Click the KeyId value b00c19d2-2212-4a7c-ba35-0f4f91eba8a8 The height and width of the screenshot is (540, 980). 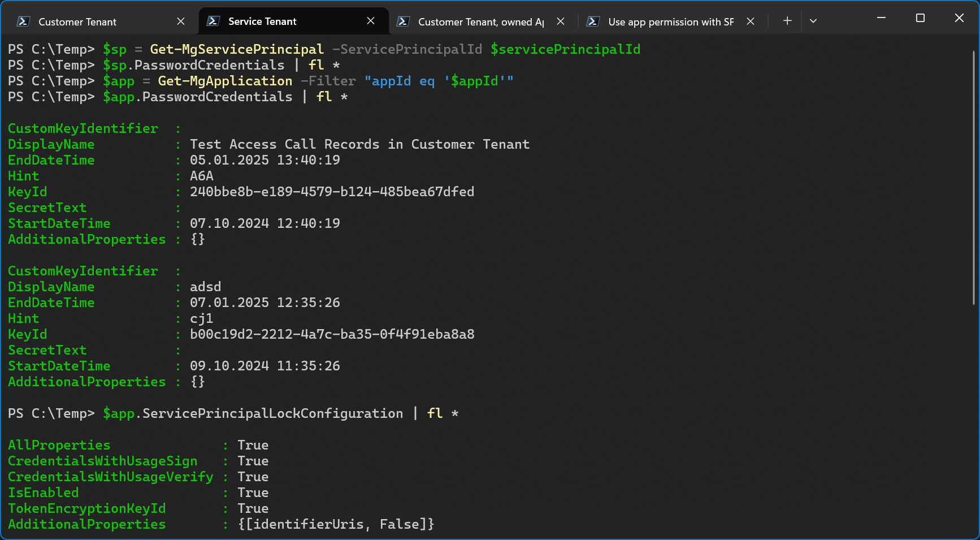332,334
